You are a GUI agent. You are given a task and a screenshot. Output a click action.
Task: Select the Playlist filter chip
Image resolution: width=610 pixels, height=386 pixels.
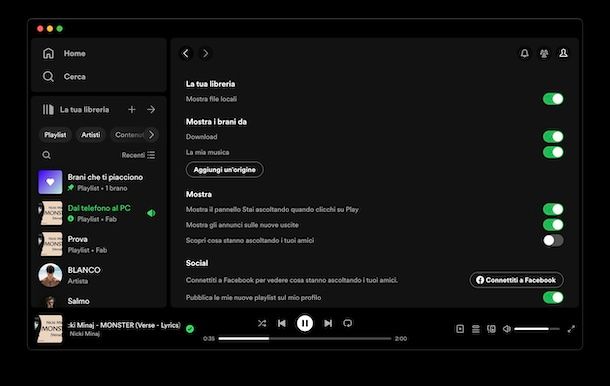pyautogui.click(x=55, y=135)
